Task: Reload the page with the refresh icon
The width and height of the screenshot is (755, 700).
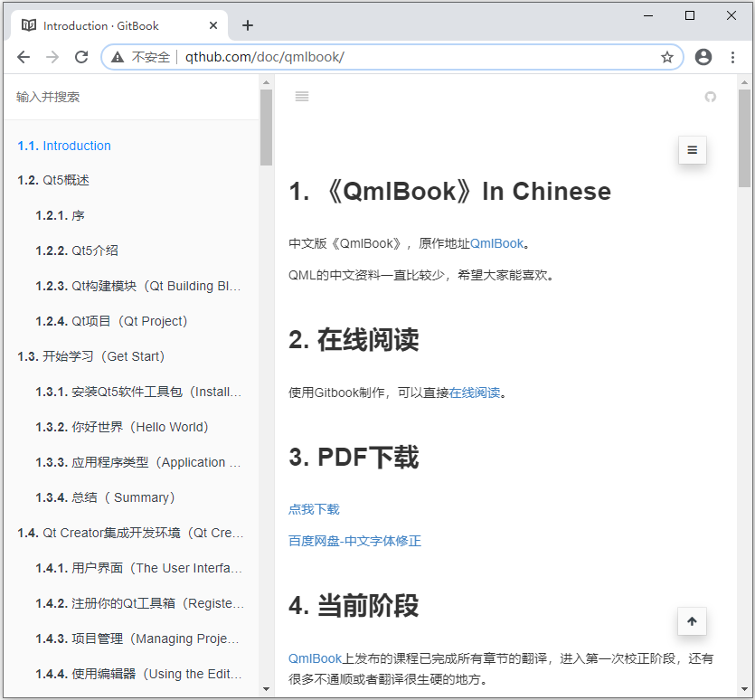Action: pyautogui.click(x=81, y=57)
